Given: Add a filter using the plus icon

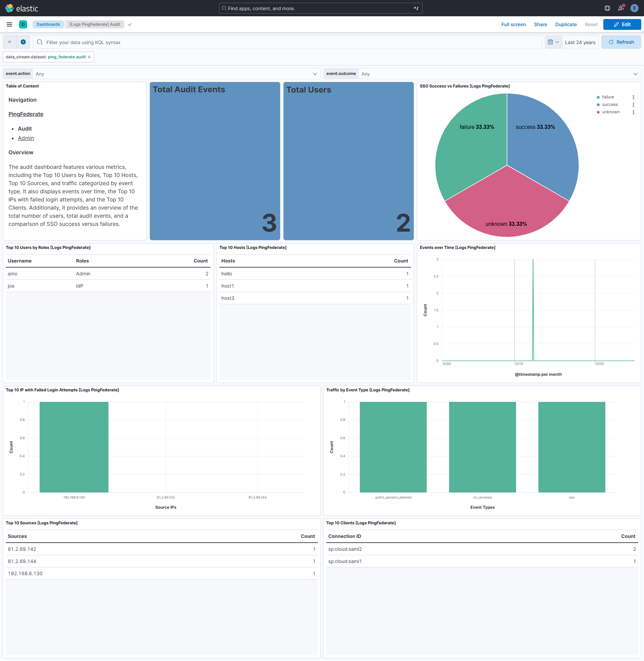Looking at the screenshot, I should pyautogui.click(x=23, y=42).
